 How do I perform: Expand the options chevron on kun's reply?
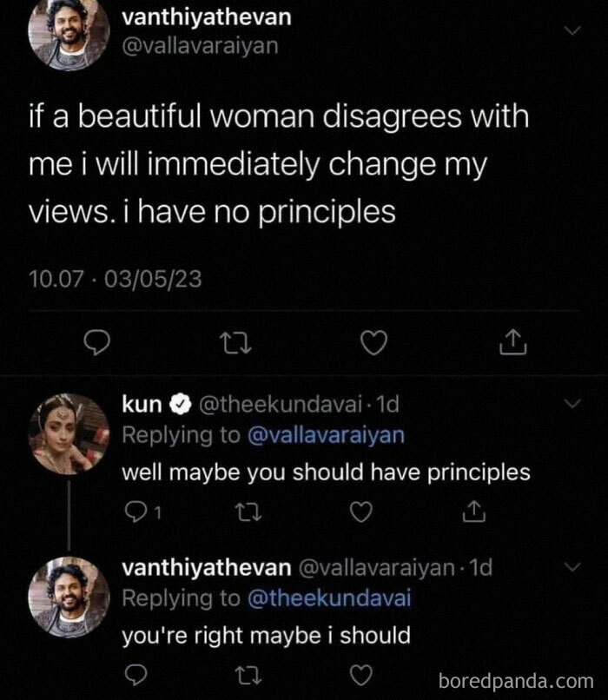pyautogui.click(x=571, y=405)
